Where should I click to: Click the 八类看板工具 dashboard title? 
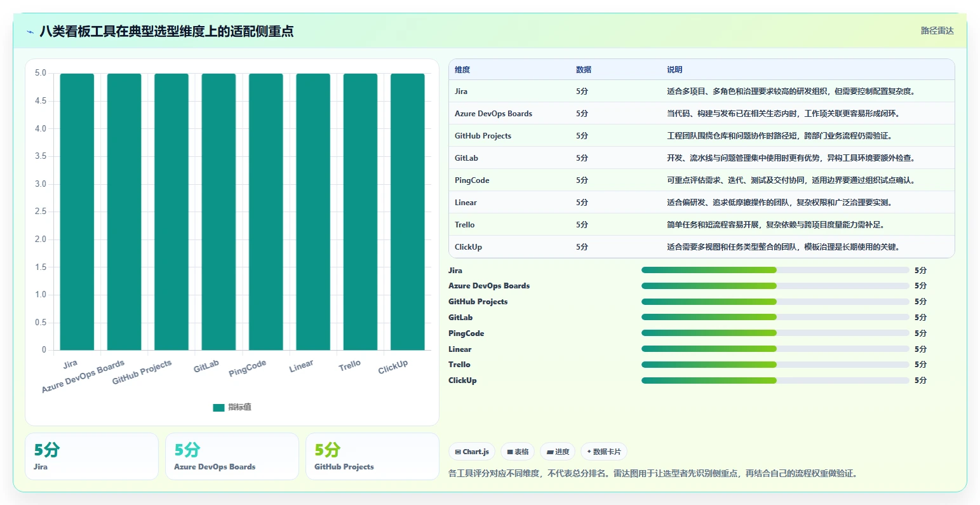click(167, 31)
